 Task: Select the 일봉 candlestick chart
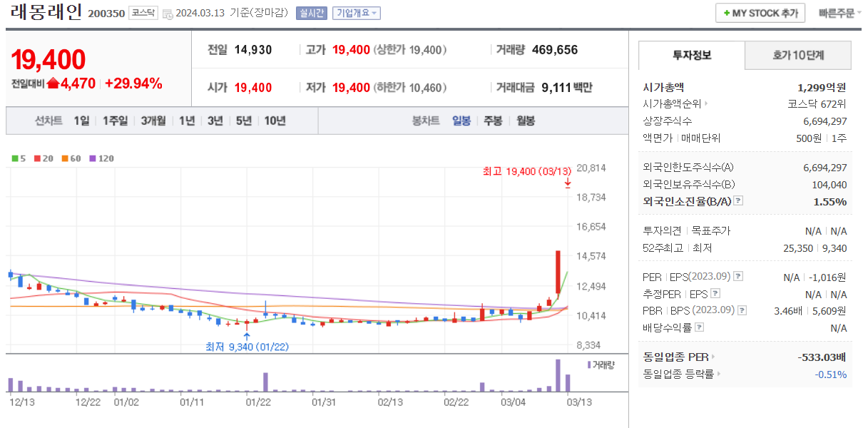(461, 121)
